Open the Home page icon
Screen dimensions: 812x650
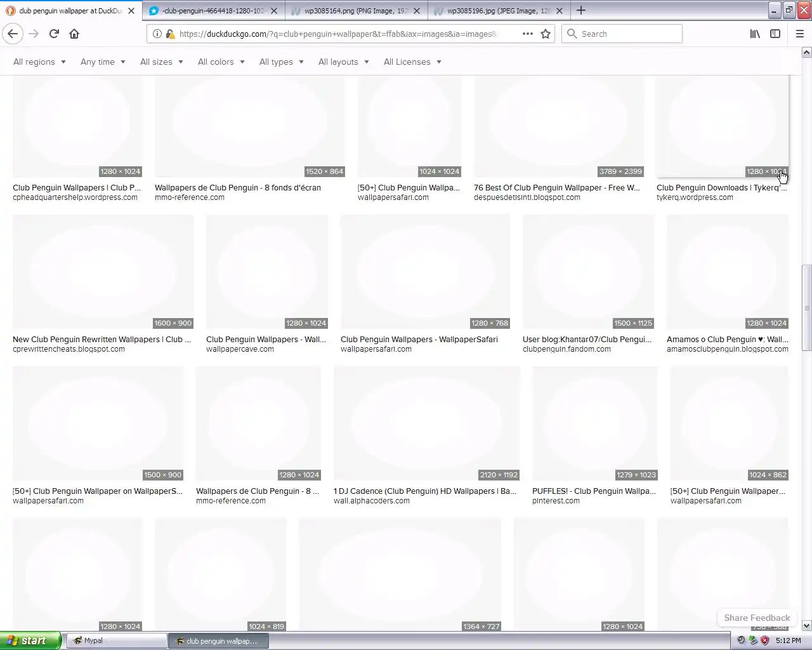tap(74, 34)
